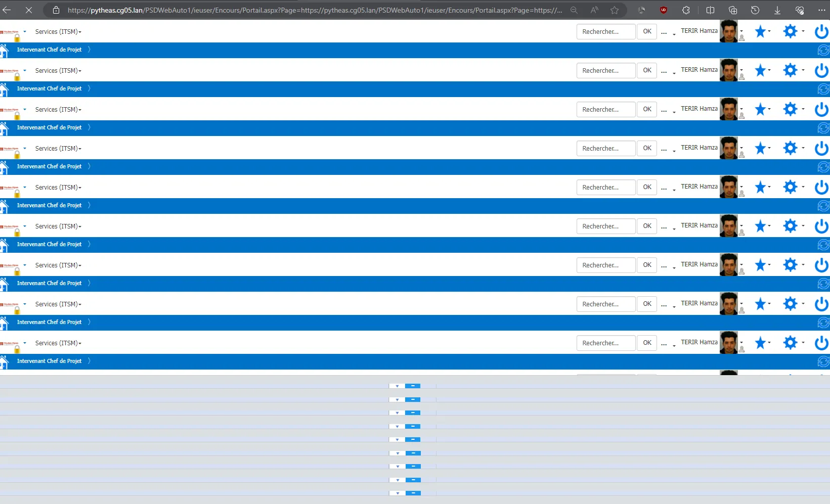Image resolution: width=830 pixels, height=504 pixels.
Task: Click the pytheas.cg05.lan URL in address bar
Action: (315, 10)
